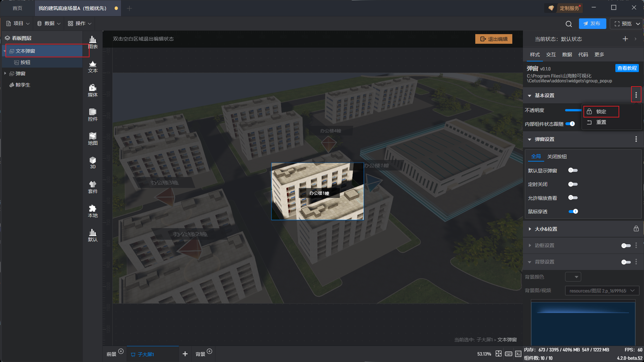Select the 地图 map components icon

93,138
